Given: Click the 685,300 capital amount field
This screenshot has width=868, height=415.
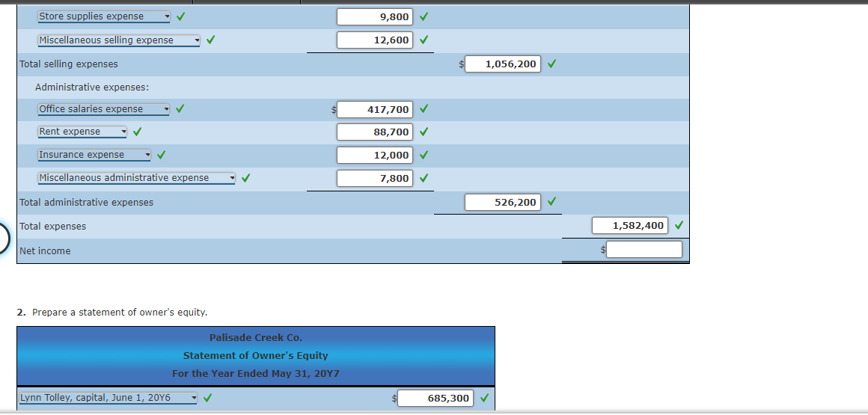Looking at the screenshot, I should (435, 399).
